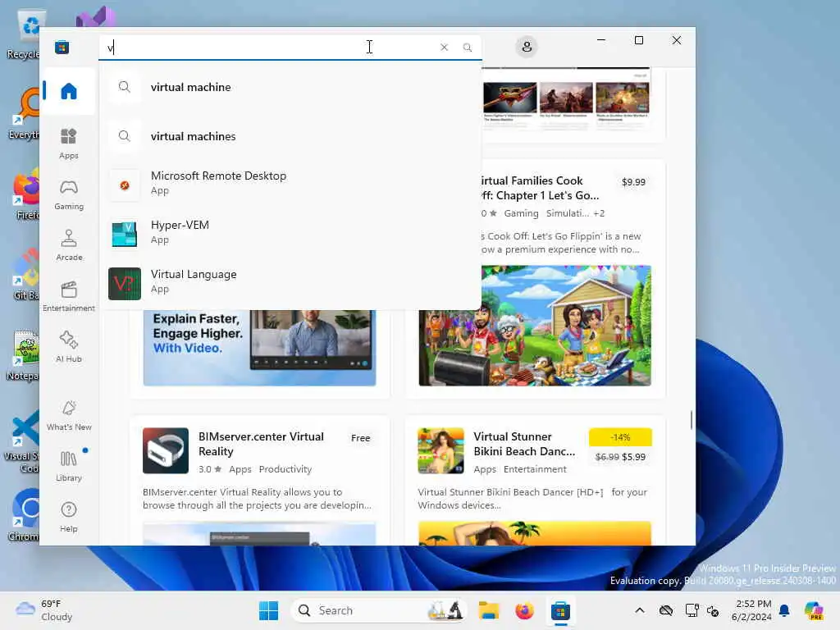
Task: Click the taskbar Search box
Action: [x=379, y=610]
